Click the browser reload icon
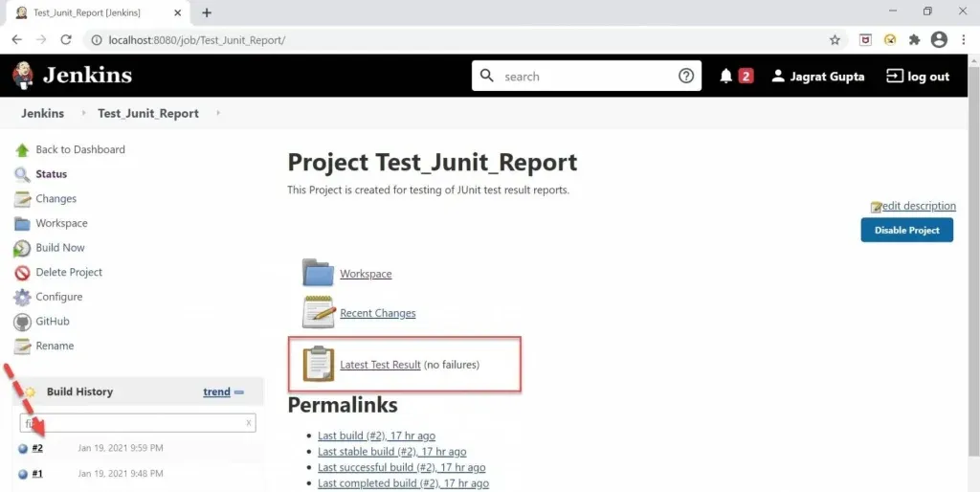Viewport: 980px width, 492px height. 66,40
